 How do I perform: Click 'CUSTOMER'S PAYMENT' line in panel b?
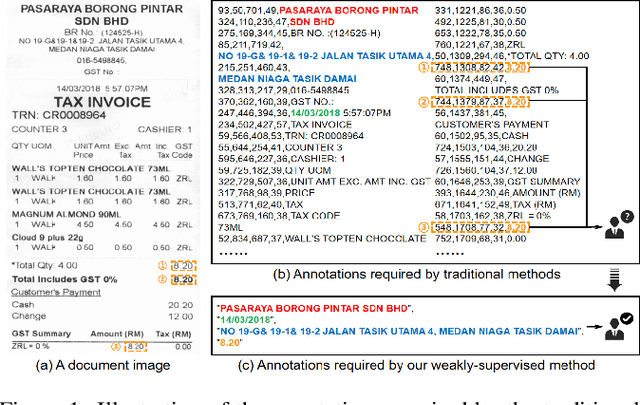click(492, 125)
